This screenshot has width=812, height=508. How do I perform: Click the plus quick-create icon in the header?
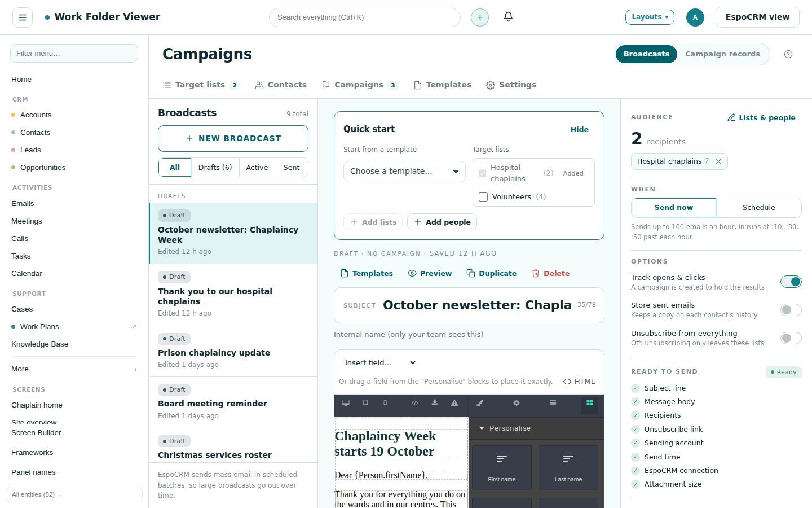point(480,17)
